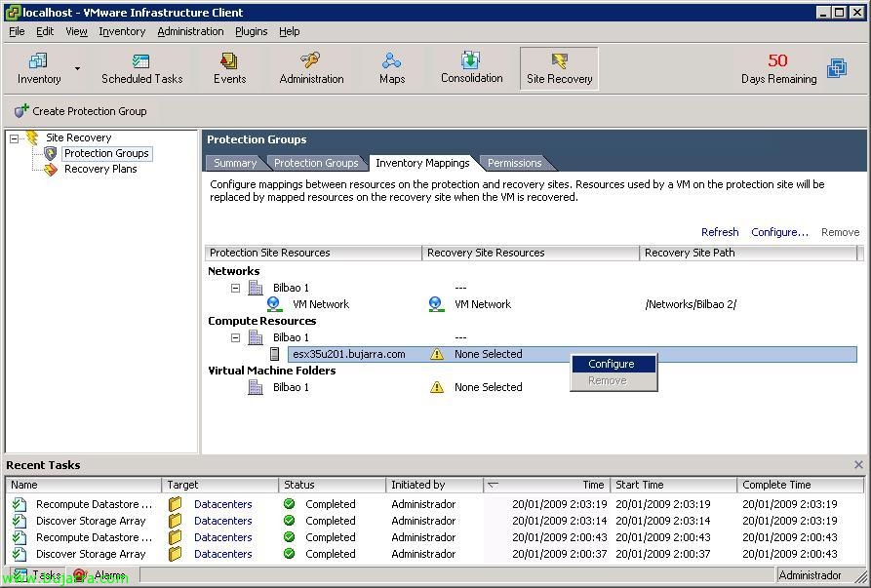
Task: Click the Complete Time column header
Action: (801, 485)
